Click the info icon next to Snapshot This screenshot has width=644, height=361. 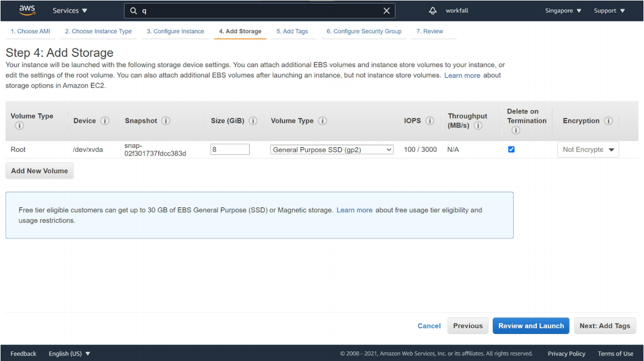[x=166, y=121]
